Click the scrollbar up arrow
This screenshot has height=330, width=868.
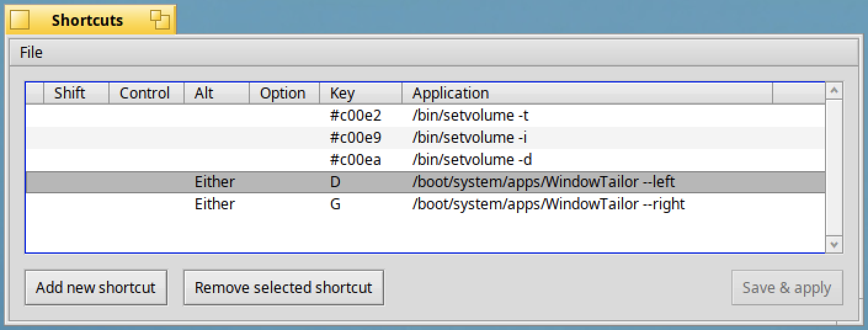pyautogui.click(x=834, y=91)
